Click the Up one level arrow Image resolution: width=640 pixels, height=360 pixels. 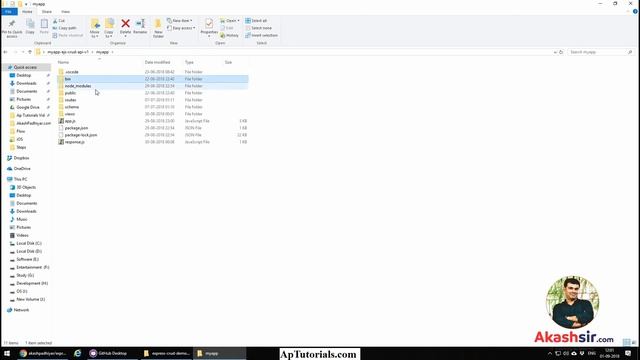[x=30, y=52]
